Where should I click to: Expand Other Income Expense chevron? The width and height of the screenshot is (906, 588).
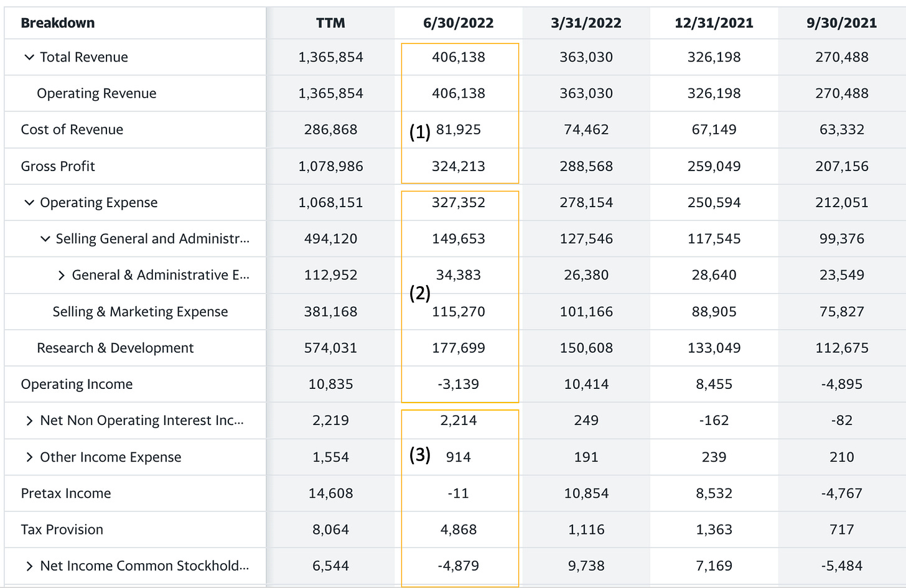tap(29, 457)
